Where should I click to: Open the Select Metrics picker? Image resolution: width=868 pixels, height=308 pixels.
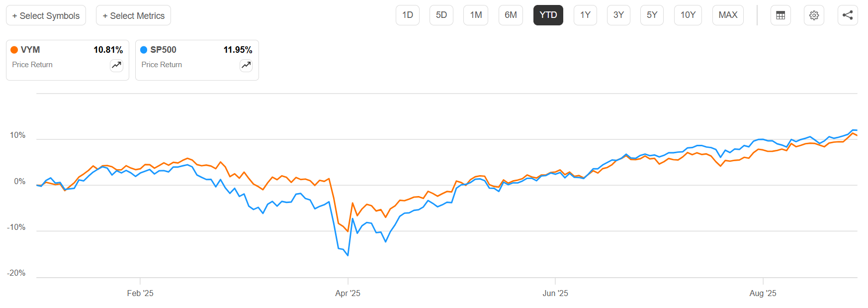133,15
